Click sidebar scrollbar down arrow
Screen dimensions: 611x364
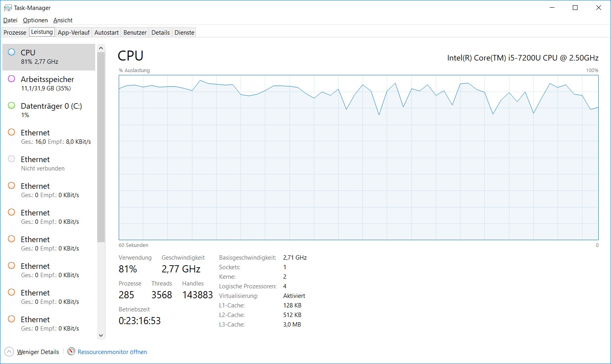pos(101,335)
